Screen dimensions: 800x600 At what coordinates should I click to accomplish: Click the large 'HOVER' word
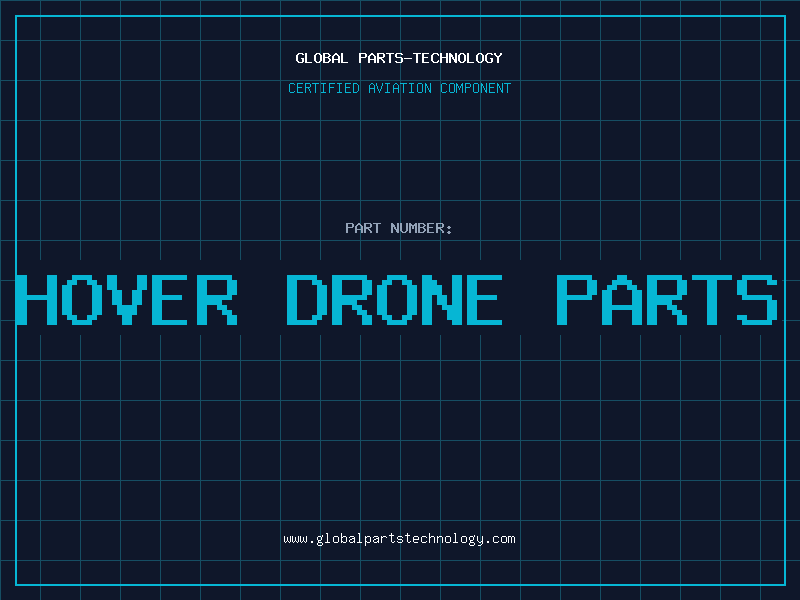pyautogui.click(x=127, y=300)
